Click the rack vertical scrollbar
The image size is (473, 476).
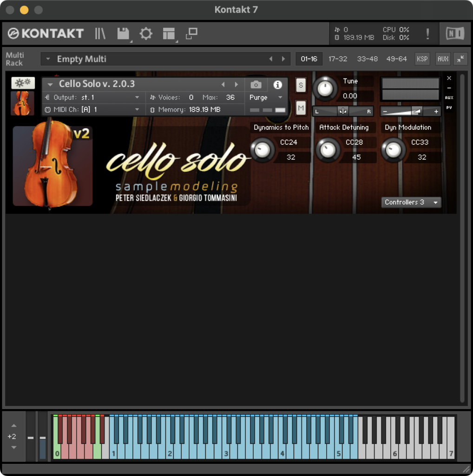[x=462, y=238]
